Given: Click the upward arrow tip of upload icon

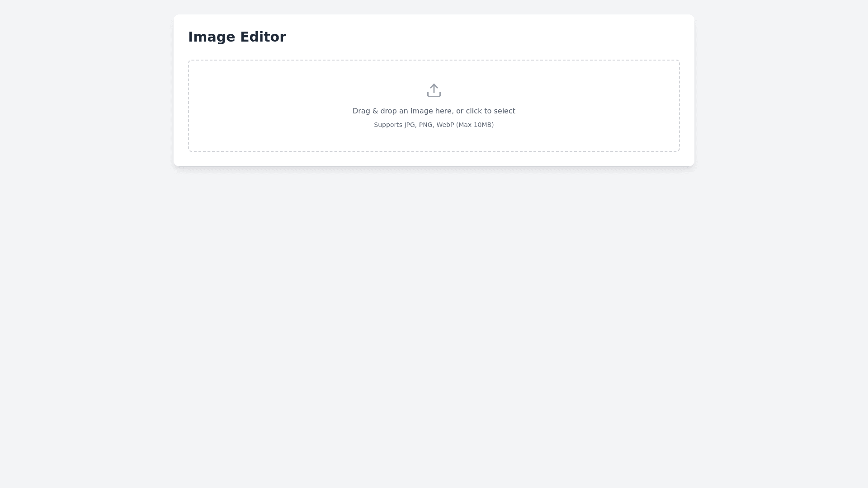Looking at the screenshot, I should point(434,85).
